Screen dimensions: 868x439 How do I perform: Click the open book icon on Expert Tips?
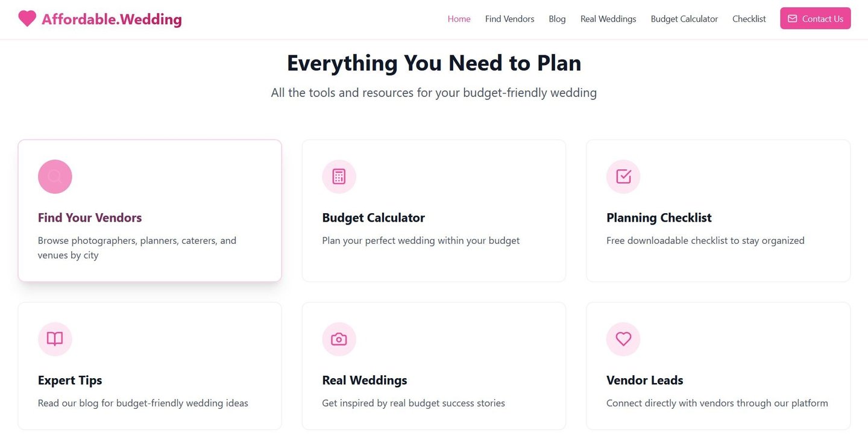pos(55,339)
